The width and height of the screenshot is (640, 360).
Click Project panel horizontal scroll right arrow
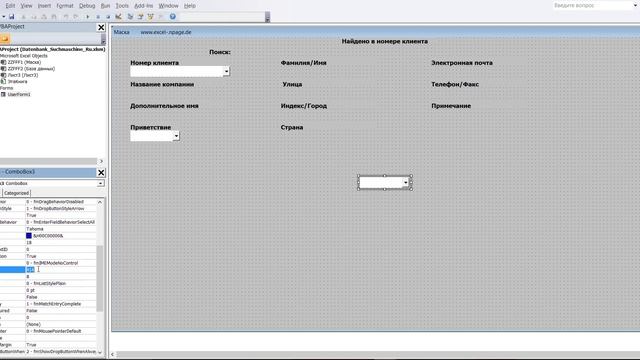pos(101,161)
